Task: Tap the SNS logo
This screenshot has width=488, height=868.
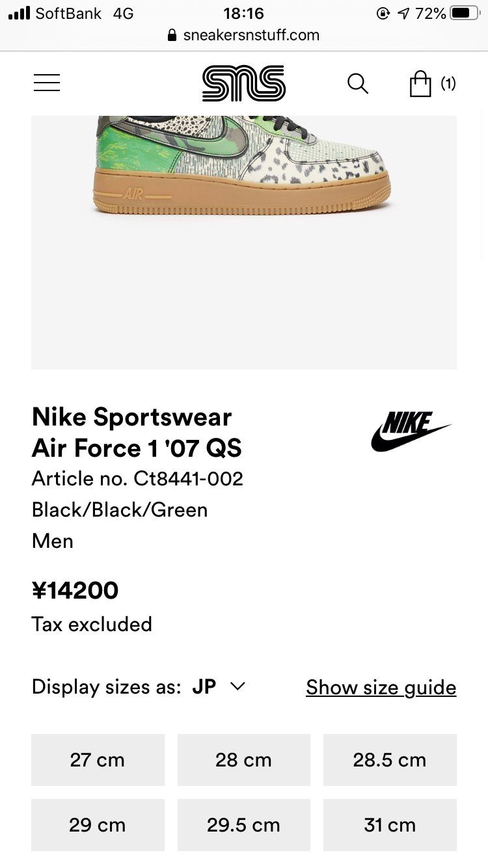Action: (244, 83)
